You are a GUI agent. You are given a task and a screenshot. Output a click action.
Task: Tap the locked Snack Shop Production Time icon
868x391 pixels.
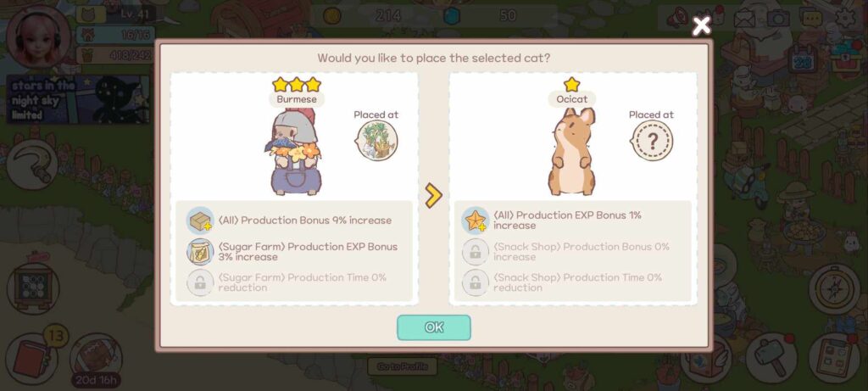click(x=476, y=283)
